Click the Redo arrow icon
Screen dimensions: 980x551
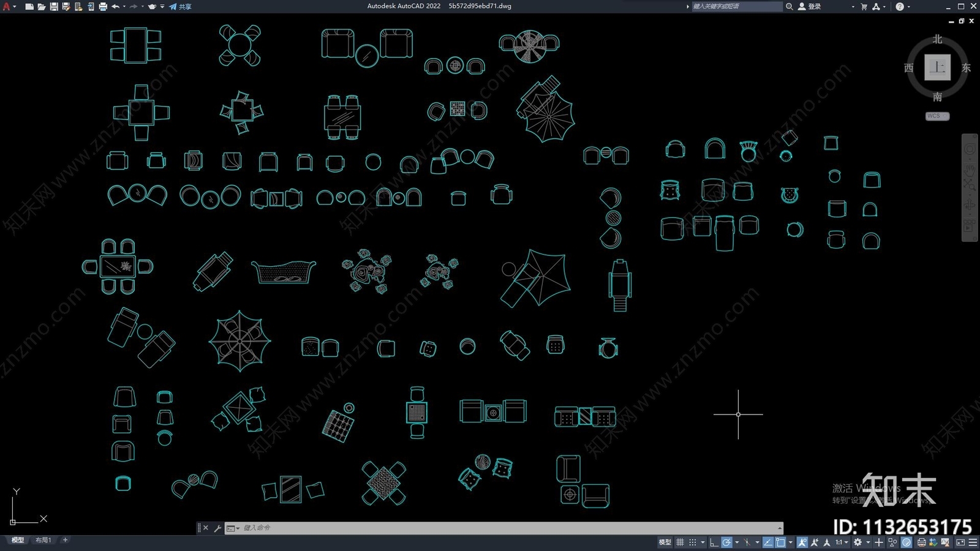(134, 7)
